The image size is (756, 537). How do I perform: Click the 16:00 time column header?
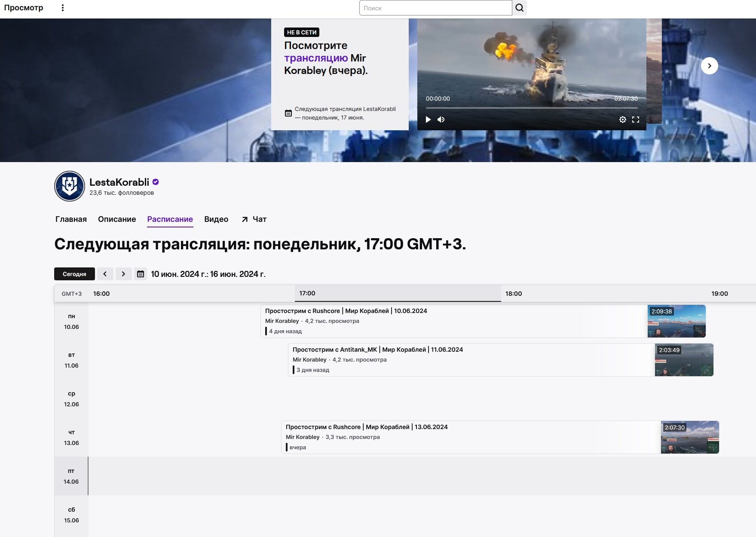coord(101,294)
